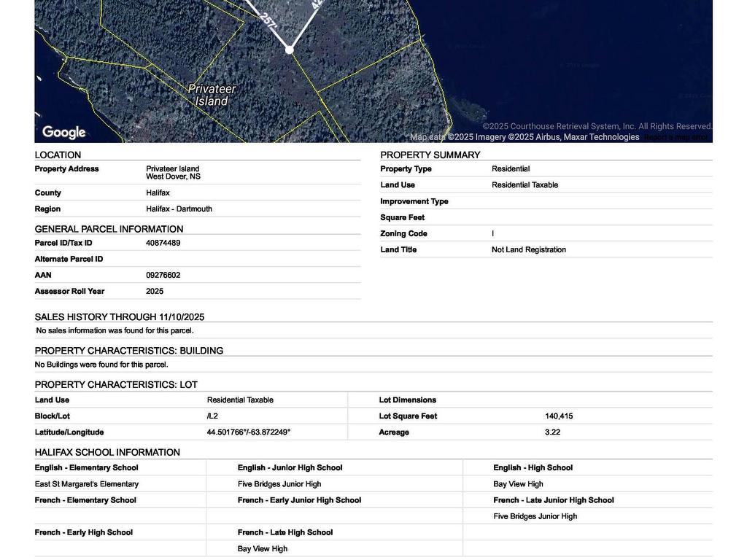The width and height of the screenshot is (747, 560).
Task: Select 'Bay View High' under French Late High School
Action: point(263,549)
